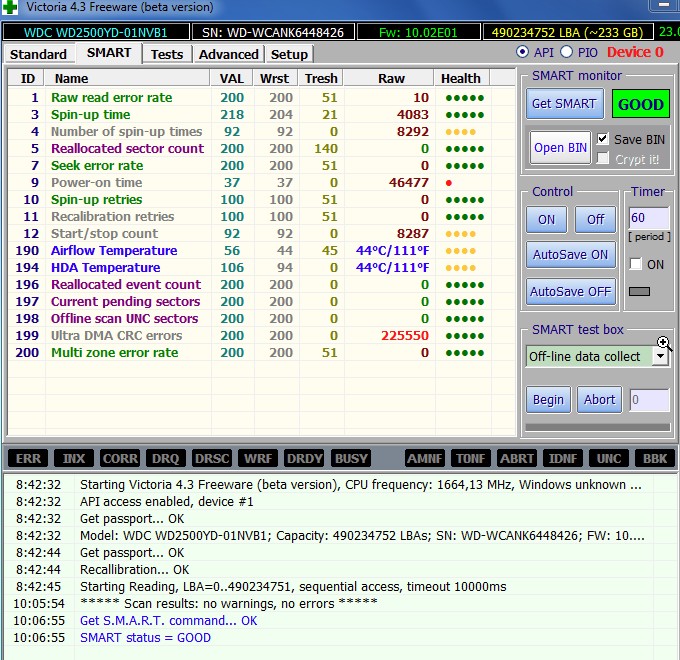Click the Open BIN button
Image resolution: width=680 pixels, height=660 pixels.
560,147
